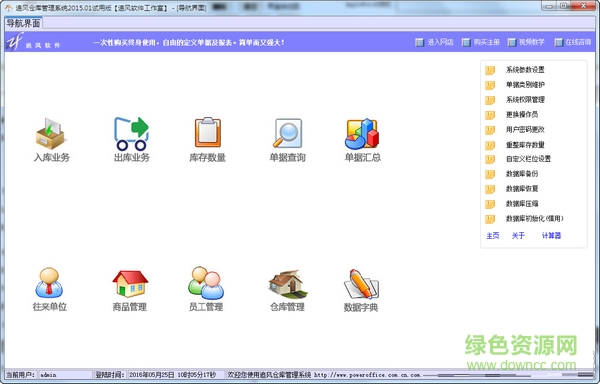Viewport: 600px width, 384px height.
Task: Click note icon beside 系统权限管理
Action: 490,100
